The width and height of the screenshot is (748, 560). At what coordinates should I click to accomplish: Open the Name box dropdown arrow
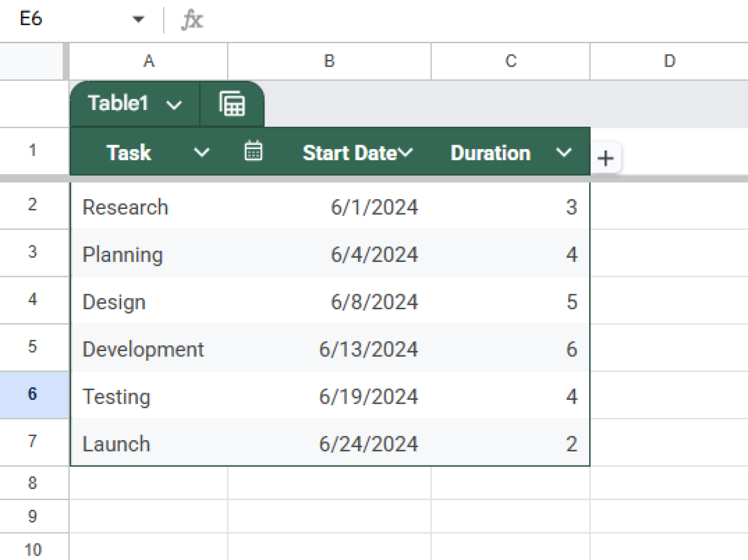click(139, 19)
